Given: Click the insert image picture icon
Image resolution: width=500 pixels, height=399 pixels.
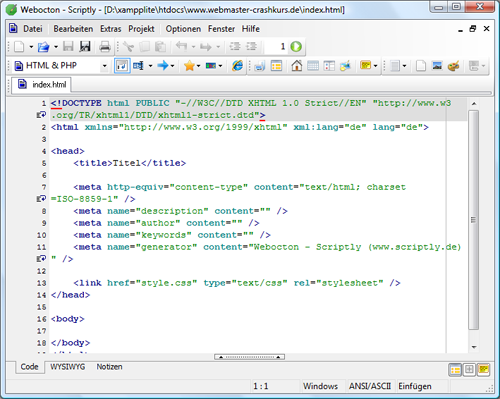Looking at the screenshot, I should [437, 66].
